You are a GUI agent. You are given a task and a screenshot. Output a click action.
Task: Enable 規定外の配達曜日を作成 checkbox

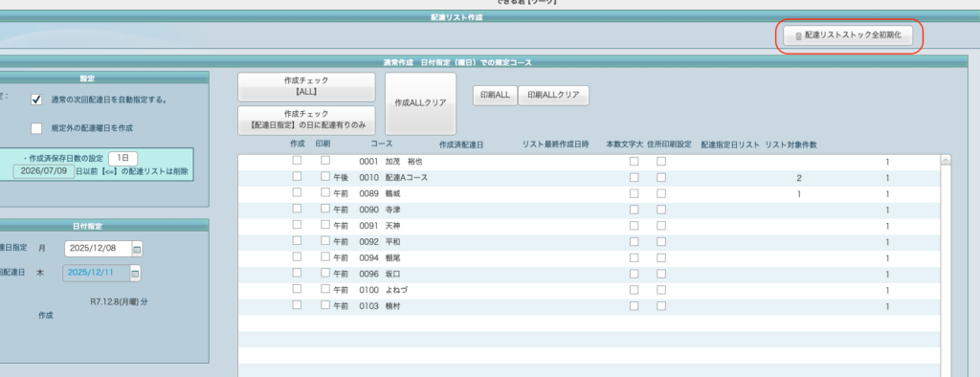[x=36, y=128]
